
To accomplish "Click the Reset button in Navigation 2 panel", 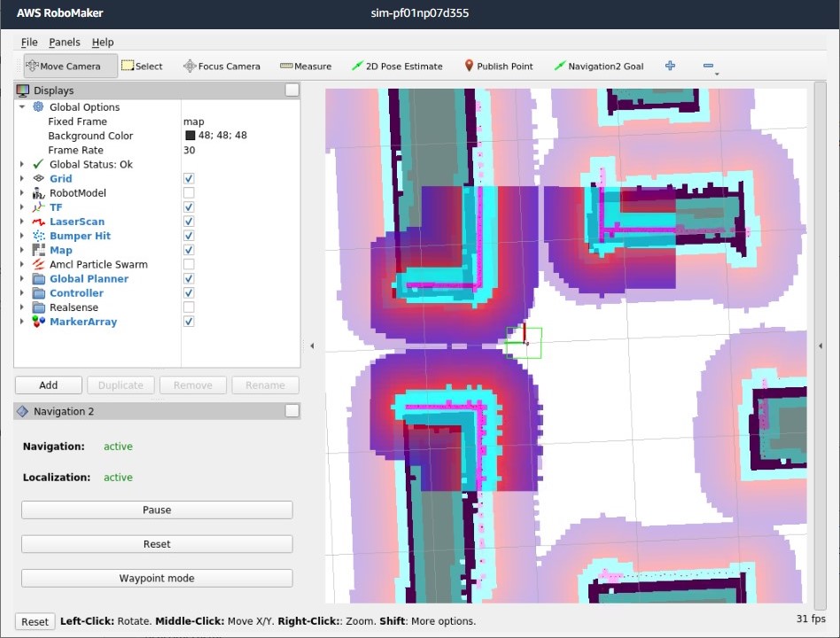I will [x=157, y=544].
